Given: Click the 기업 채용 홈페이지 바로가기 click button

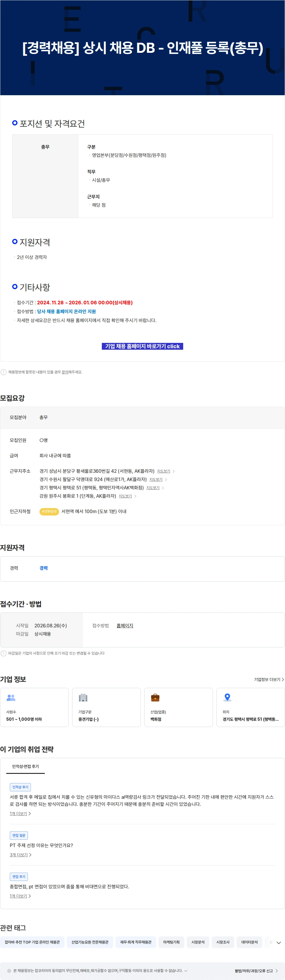Looking at the screenshot, I should pyautogui.click(x=142, y=346).
